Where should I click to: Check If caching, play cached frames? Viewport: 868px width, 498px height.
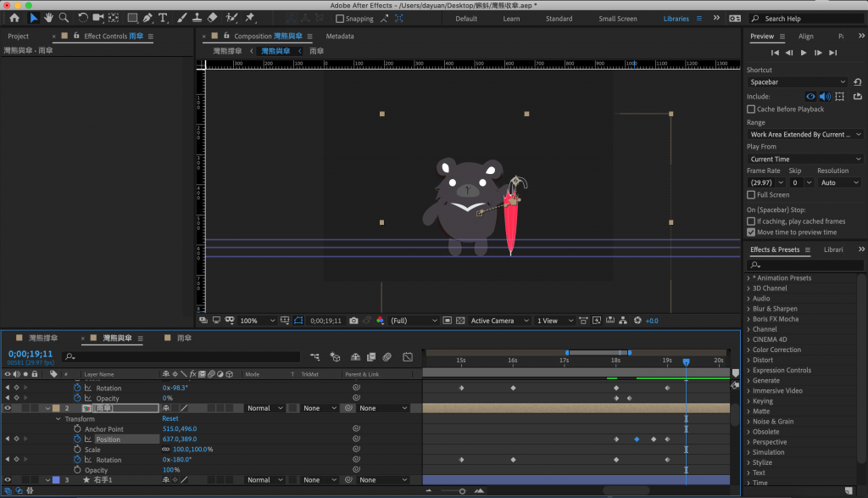(x=751, y=221)
